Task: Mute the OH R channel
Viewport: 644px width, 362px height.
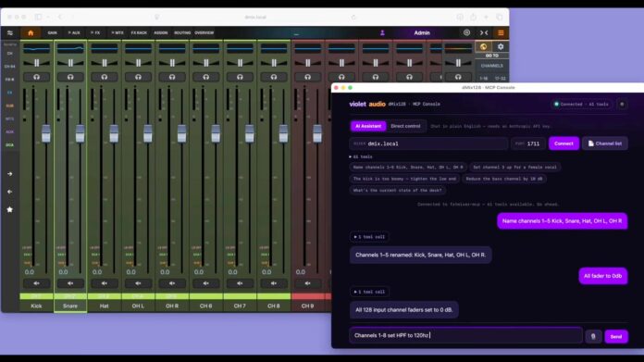Action: click(x=172, y=283)
